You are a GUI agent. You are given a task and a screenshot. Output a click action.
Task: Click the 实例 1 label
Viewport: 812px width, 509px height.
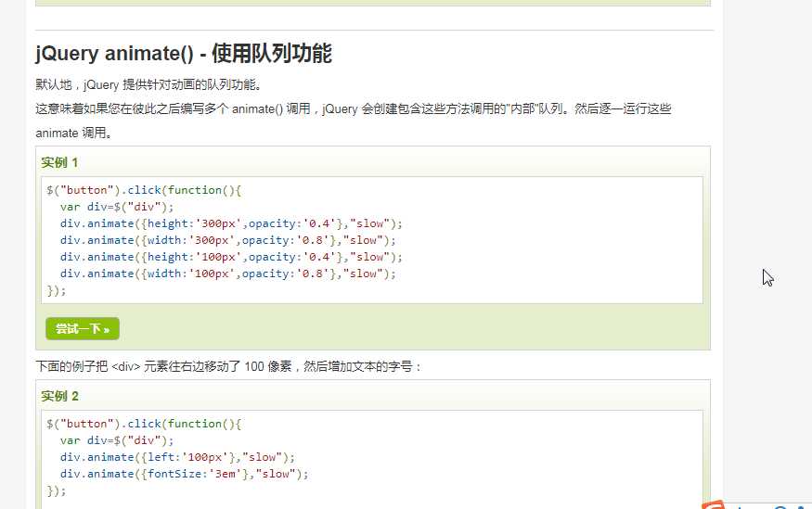59,163
